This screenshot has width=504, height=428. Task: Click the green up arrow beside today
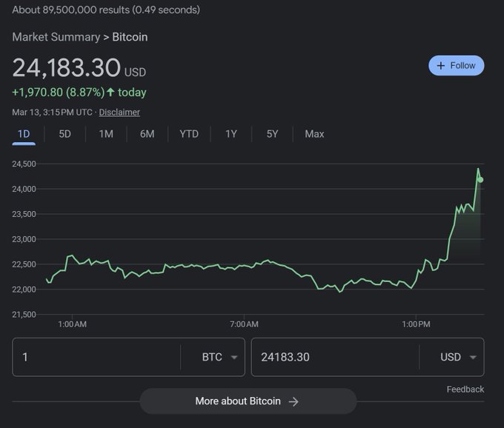[x=110, y=92]
